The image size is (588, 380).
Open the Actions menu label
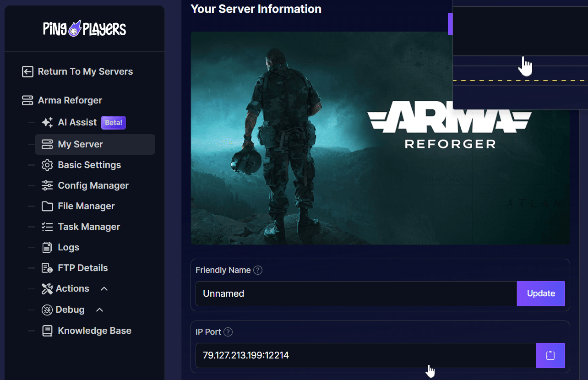point(72,288)
